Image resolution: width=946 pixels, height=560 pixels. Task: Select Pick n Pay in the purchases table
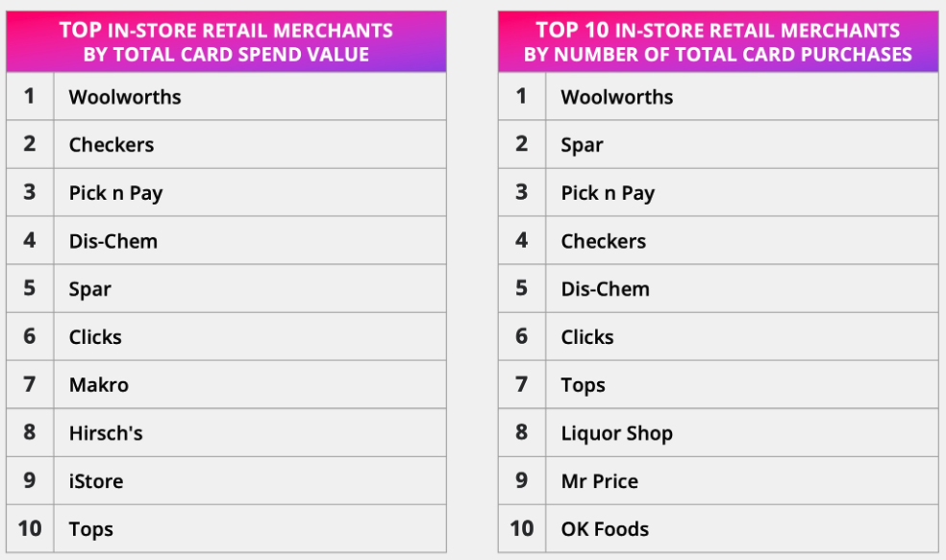pyautogui.click(x=608, y=193)
